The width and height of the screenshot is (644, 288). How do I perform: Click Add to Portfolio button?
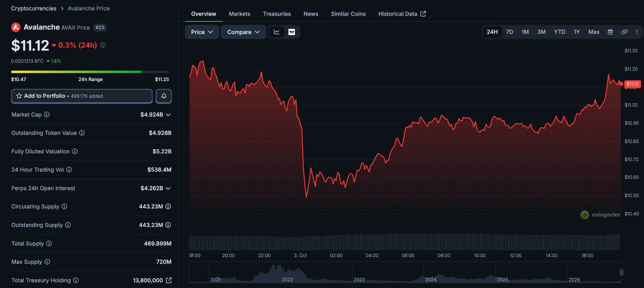pos(82,96)
